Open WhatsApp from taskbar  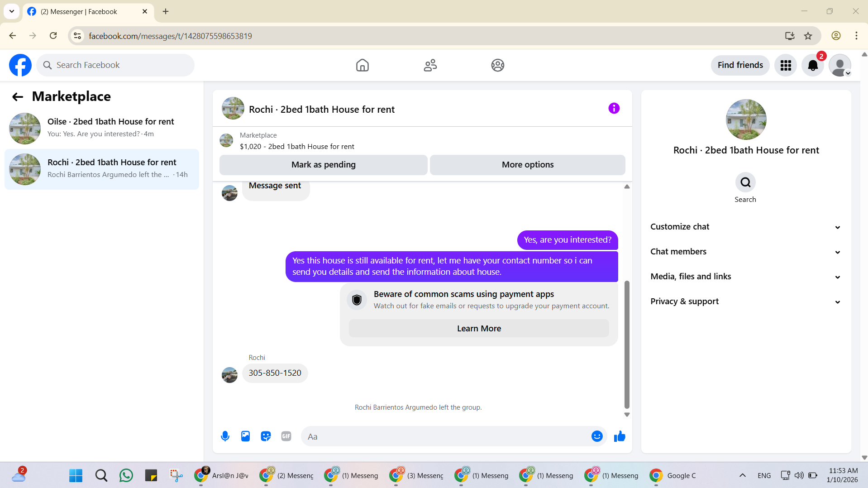tap(126, 475)
